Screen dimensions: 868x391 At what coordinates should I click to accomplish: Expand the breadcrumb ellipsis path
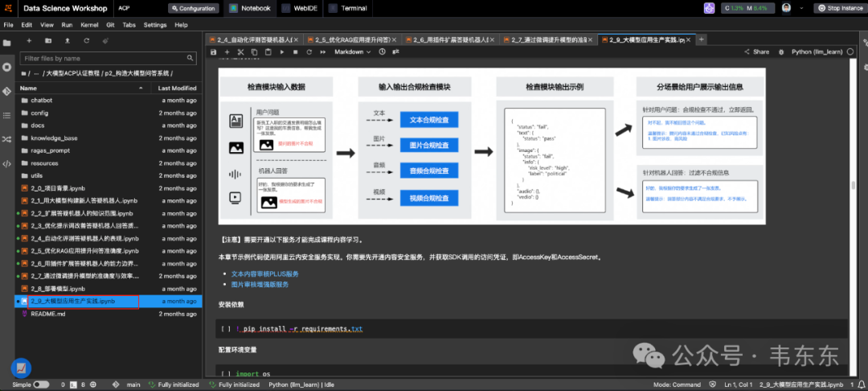coord(36,73)
